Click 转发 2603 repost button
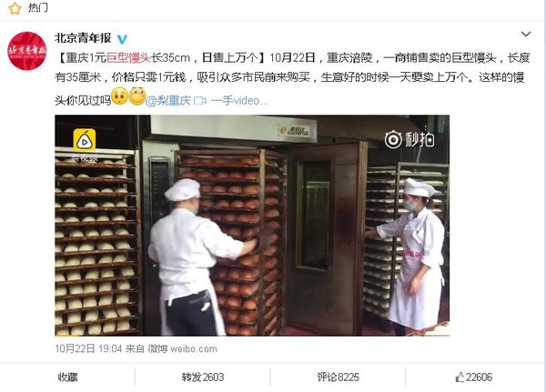 click(203, 377)
